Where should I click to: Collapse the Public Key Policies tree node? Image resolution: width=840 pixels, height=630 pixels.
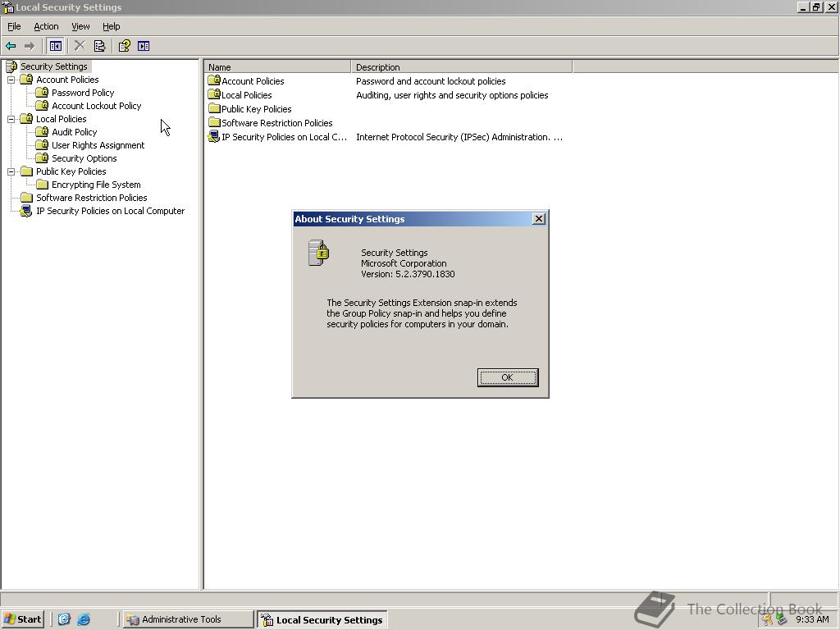[11, 171]
